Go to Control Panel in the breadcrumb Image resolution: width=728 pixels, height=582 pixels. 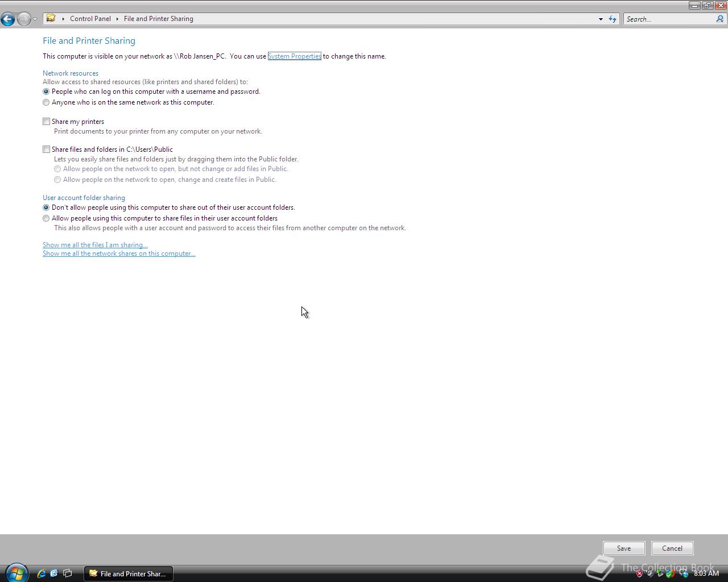(x=90, y=19)
